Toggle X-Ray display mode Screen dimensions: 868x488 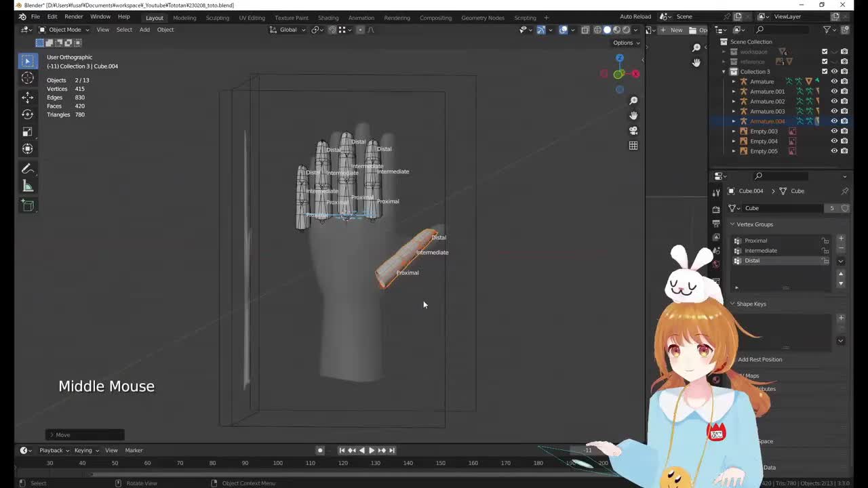[585, 30]
